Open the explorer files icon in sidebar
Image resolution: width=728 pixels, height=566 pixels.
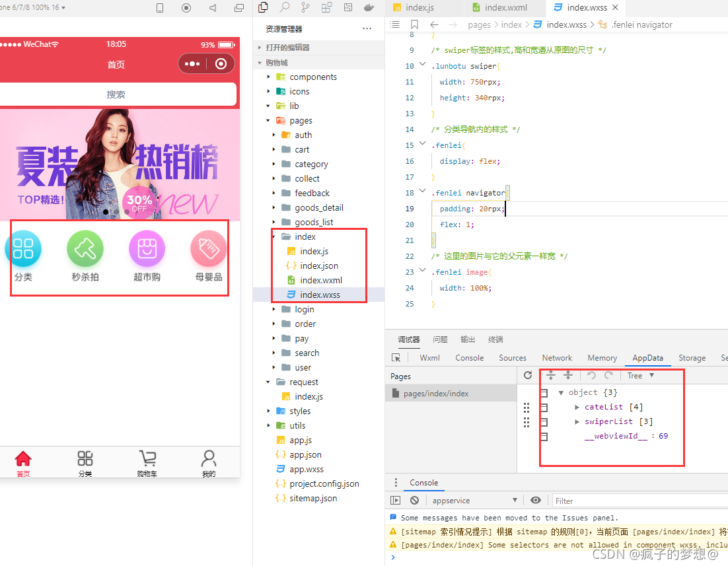(263, 7)
